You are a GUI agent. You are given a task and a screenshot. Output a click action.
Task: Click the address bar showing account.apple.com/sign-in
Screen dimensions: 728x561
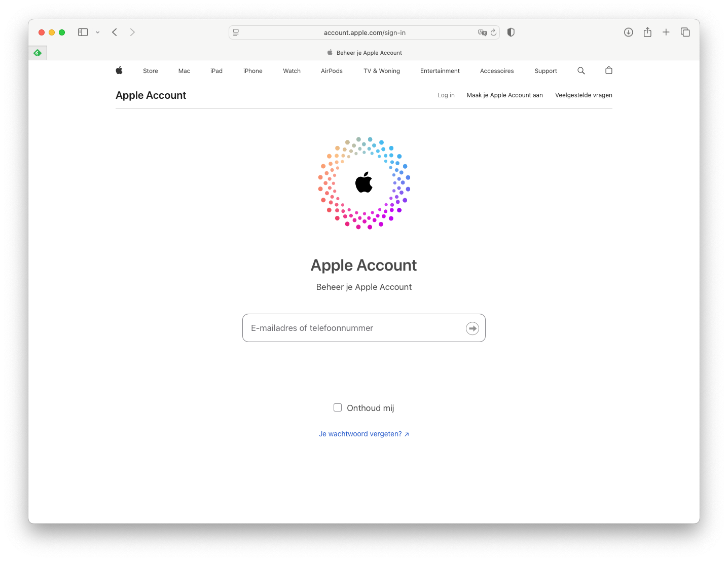pos(364,32)
